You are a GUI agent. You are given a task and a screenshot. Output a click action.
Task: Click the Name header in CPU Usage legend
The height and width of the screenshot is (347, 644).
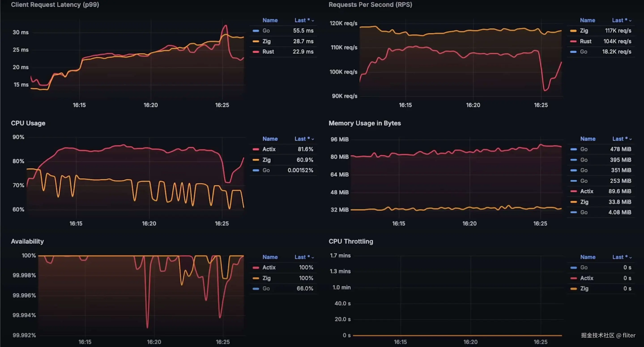pos(270,139)
